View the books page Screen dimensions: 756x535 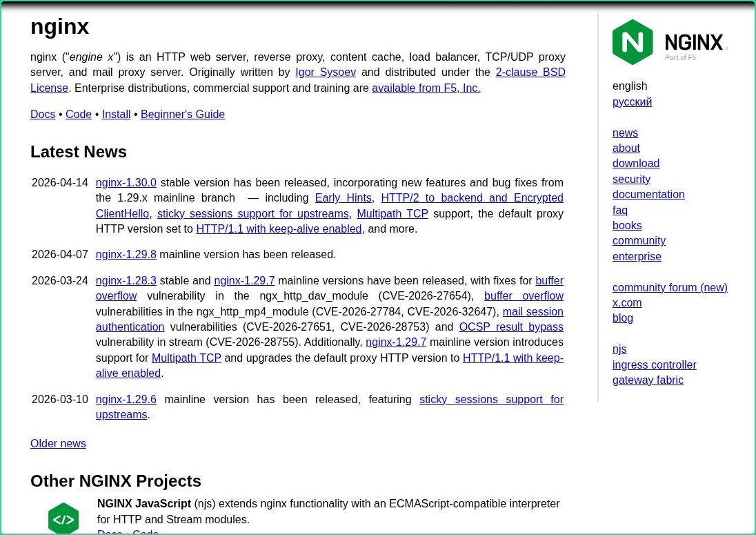click(x=626, y=225)
